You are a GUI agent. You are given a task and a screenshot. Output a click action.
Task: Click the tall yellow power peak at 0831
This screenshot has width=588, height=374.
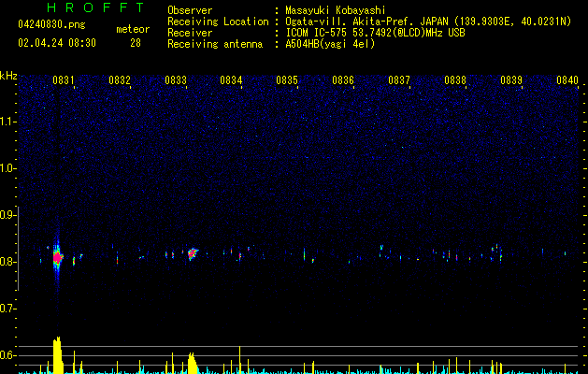[x=57, y=355]
